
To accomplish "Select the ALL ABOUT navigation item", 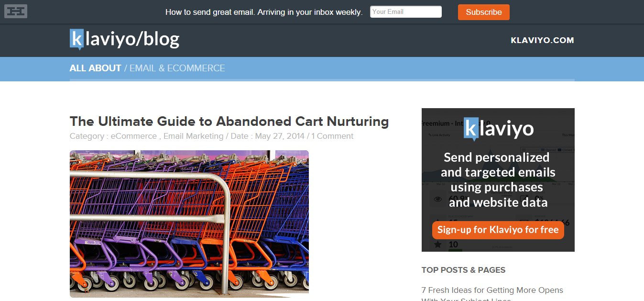I will [95, 68].
